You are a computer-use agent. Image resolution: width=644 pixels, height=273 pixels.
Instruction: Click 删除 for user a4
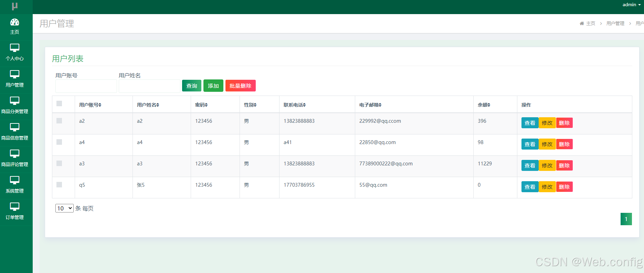(x=564, y=144)
